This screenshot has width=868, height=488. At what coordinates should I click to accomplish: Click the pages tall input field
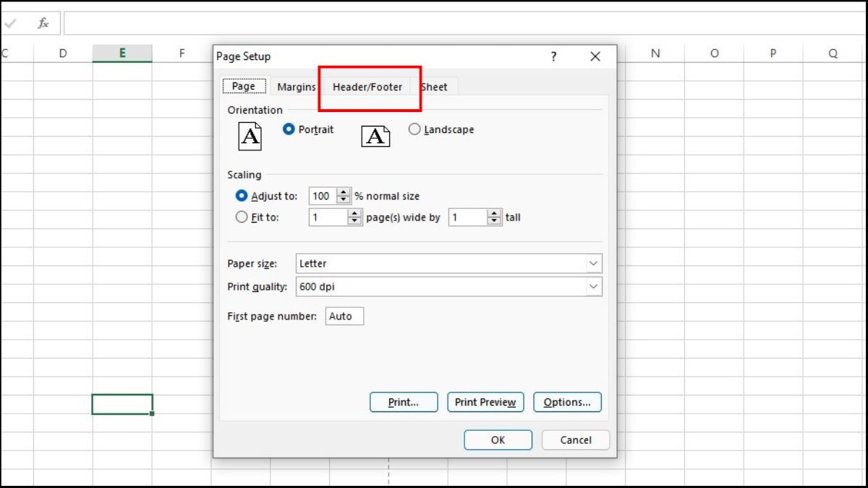468,217
